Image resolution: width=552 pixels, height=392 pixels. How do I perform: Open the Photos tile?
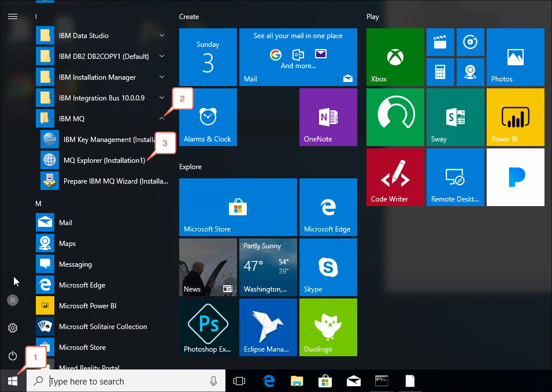pos(516,57)
